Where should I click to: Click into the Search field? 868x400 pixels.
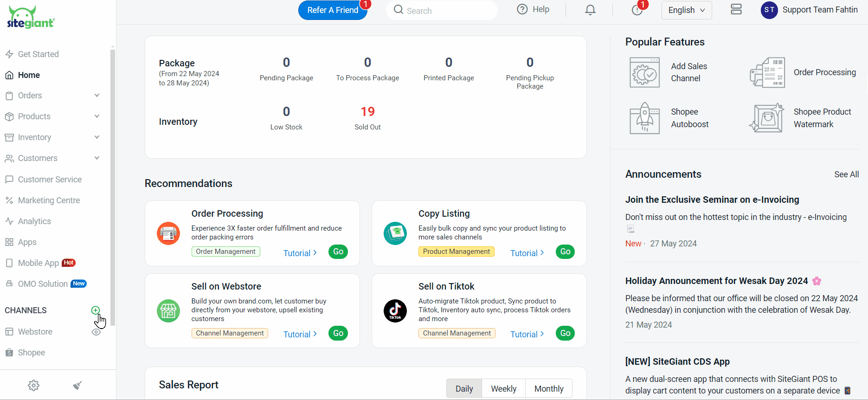[445, 10]
